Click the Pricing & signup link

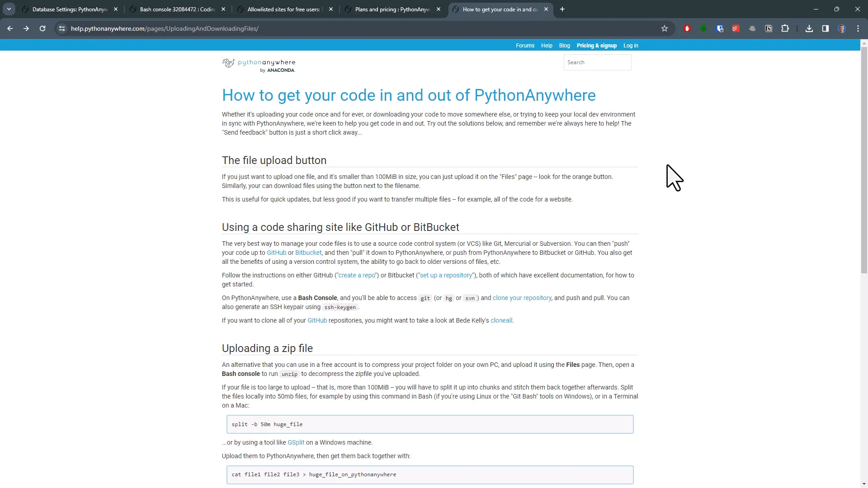pyautogui.click(x=597, y=45)
